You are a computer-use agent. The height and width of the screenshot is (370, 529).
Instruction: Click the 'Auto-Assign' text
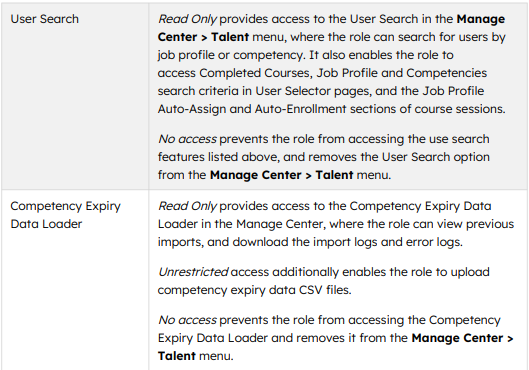click(x=192, y=109)
